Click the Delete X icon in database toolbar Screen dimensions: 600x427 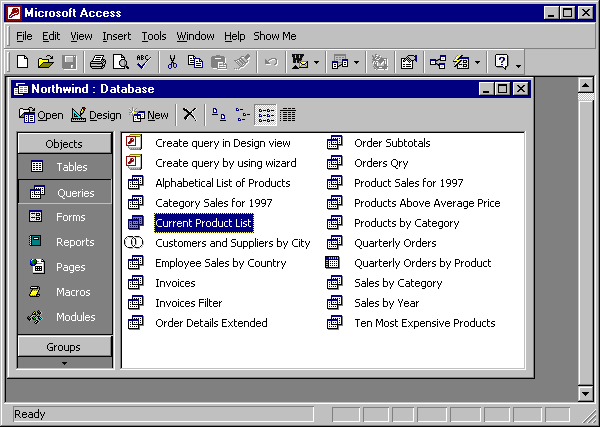point(189,114)
